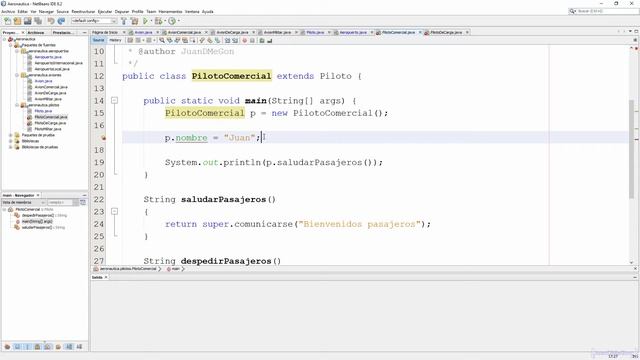Open the Debug Project dropdown arrow
This screenshot has height=360, width=640.
[164, 21]
